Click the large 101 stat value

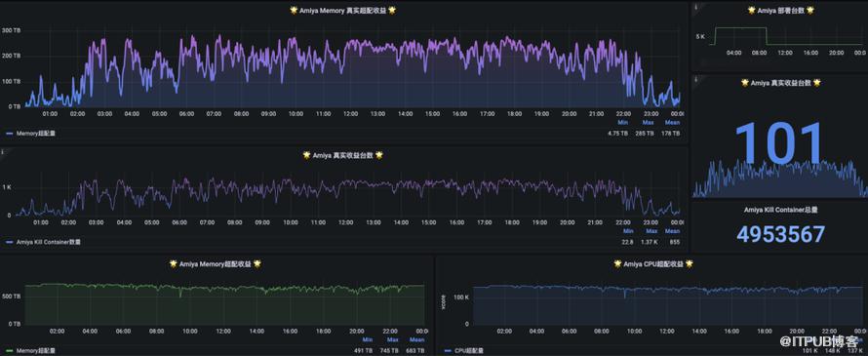pos(779,144)
